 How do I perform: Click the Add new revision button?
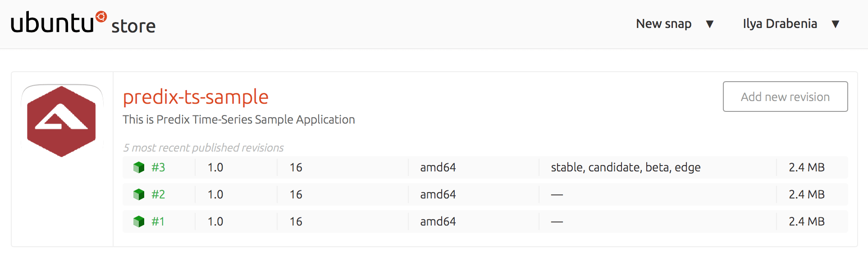[x=785, y=97]
